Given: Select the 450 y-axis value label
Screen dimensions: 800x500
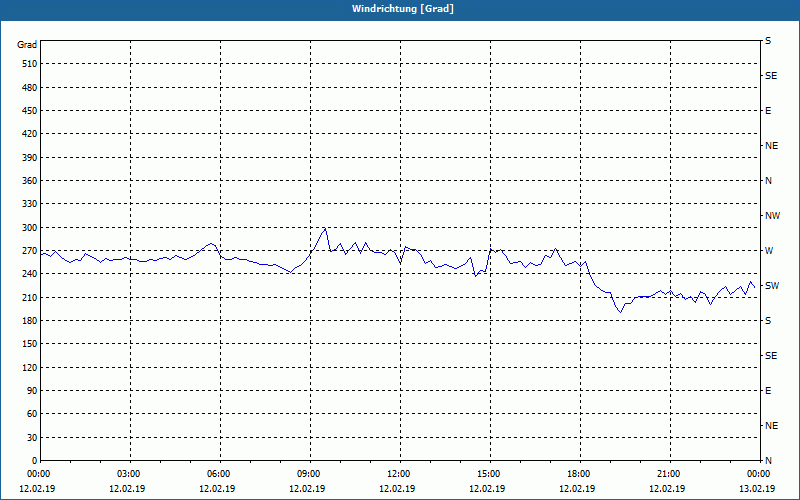Looking at the screenshot, I should coord(30,111).
